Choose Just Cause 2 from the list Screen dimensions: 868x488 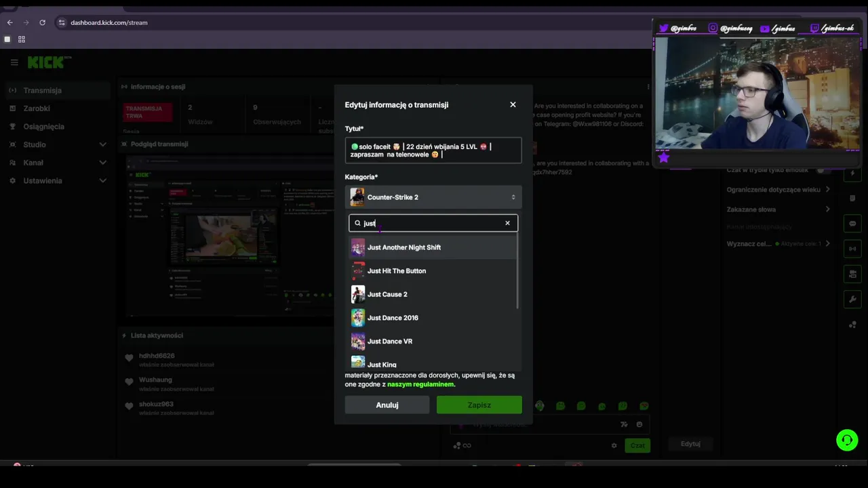click(433, 294)
